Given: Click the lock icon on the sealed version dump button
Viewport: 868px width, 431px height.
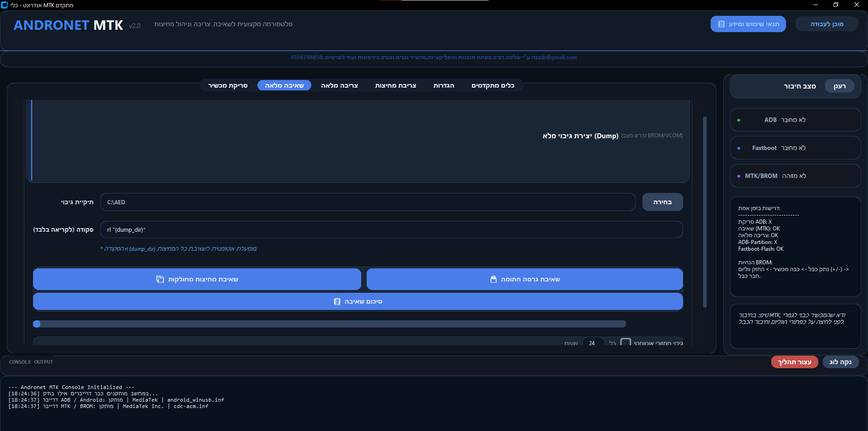Looking at the screenshot, I should coord(493,279).
